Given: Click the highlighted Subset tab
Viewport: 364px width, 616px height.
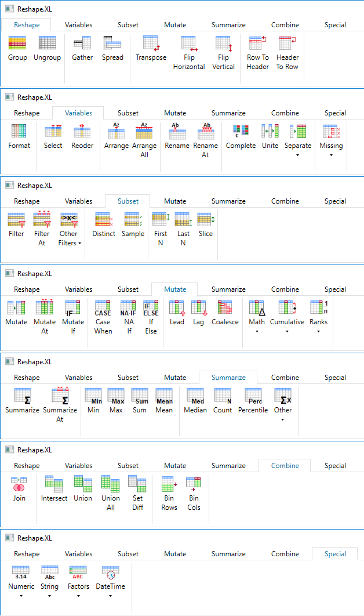Looking at the screenshot, I should [x=128, y=201].
